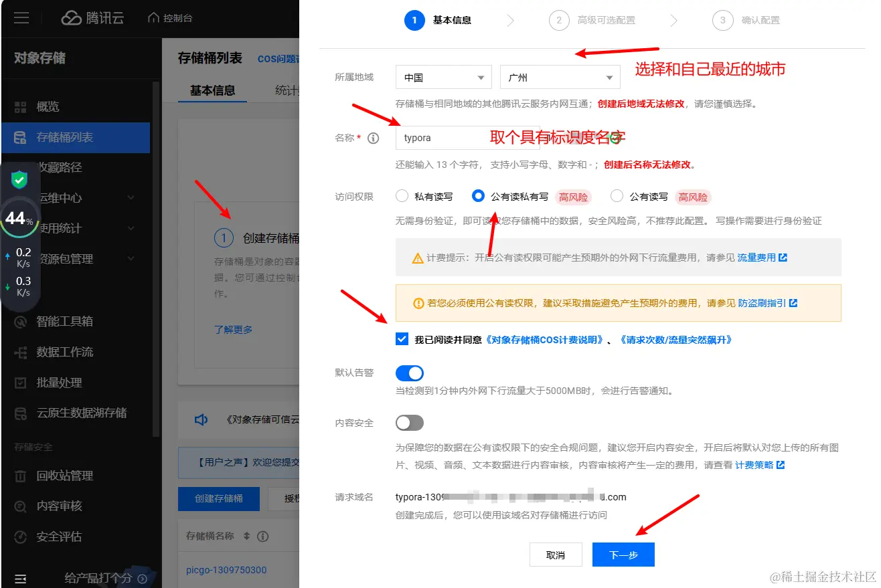Click the 下一步 button
The width and height of the screenshot is (881, 588).
tap(623, 555)
